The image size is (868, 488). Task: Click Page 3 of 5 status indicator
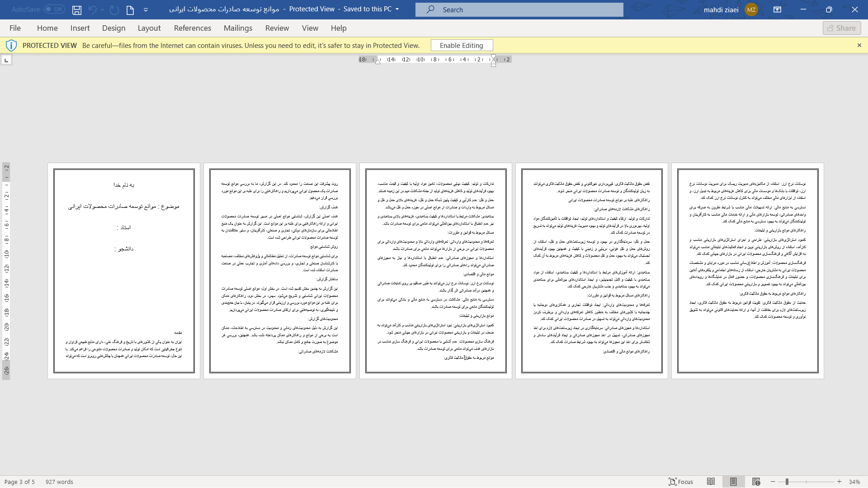point(19,482)
